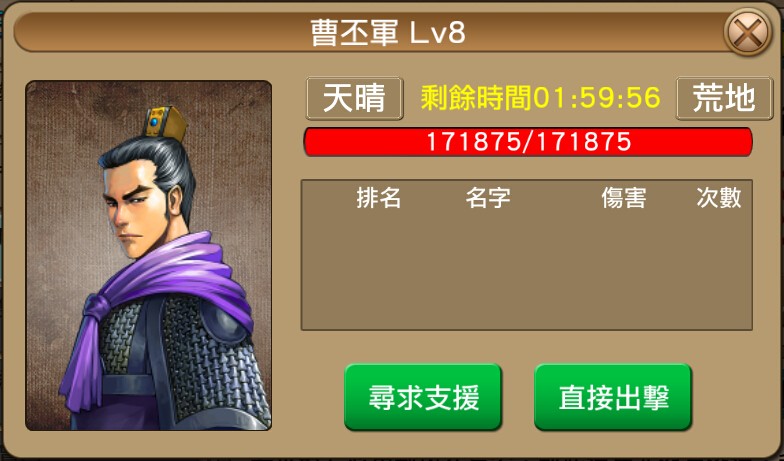
Task: Click the yellow 剩餘時間 countdown timer
Action: click(x=540, y=98)
